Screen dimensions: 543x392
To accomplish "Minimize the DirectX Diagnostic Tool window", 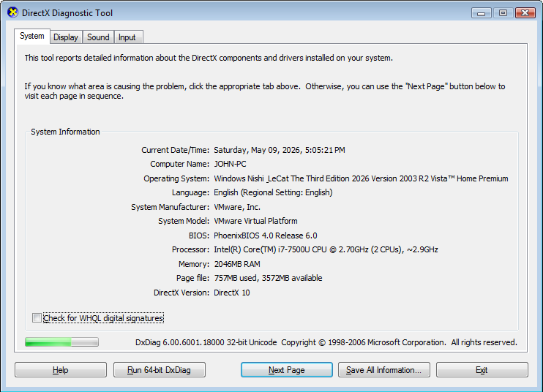I will pos(481,13).
